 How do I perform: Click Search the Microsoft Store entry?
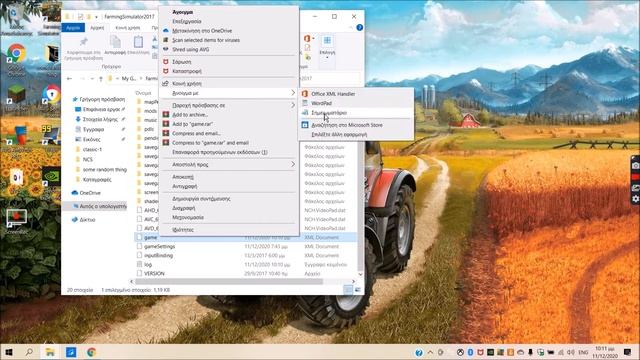347,125
